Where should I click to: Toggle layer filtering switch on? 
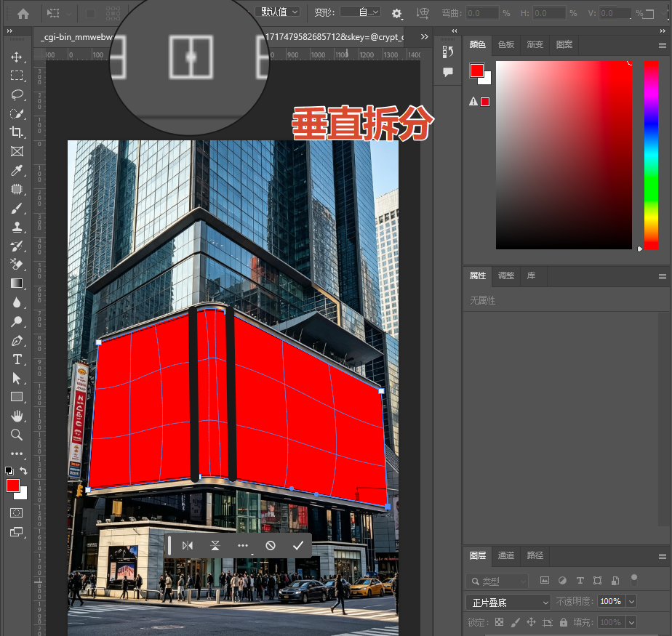click(634, 580)
